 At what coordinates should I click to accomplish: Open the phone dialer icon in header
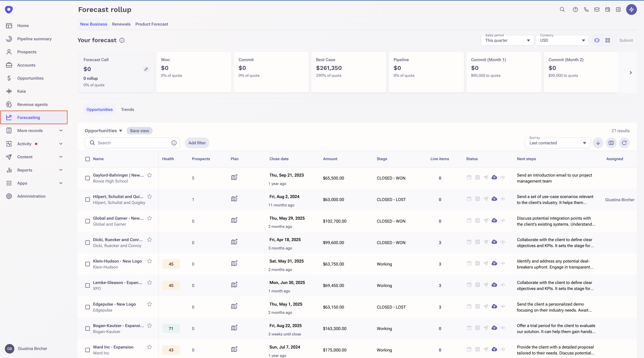click(x=586, y=10)
